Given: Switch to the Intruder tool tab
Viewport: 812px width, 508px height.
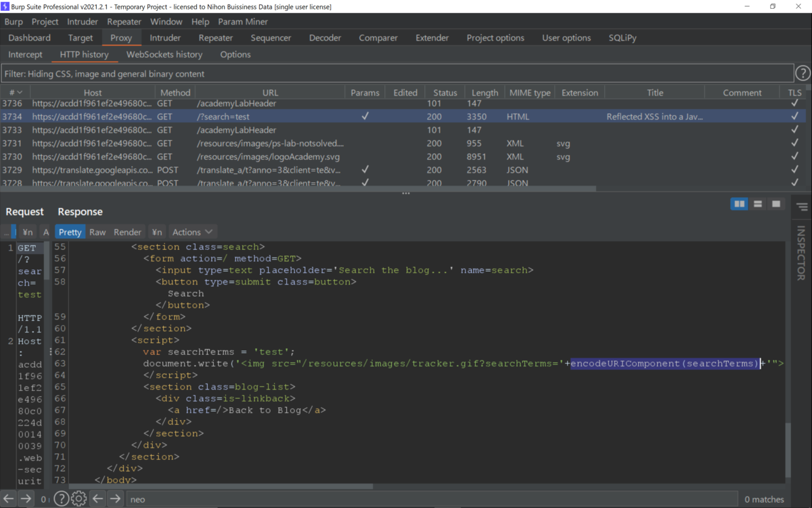Looking at the screenshot, I should [165, 38].
